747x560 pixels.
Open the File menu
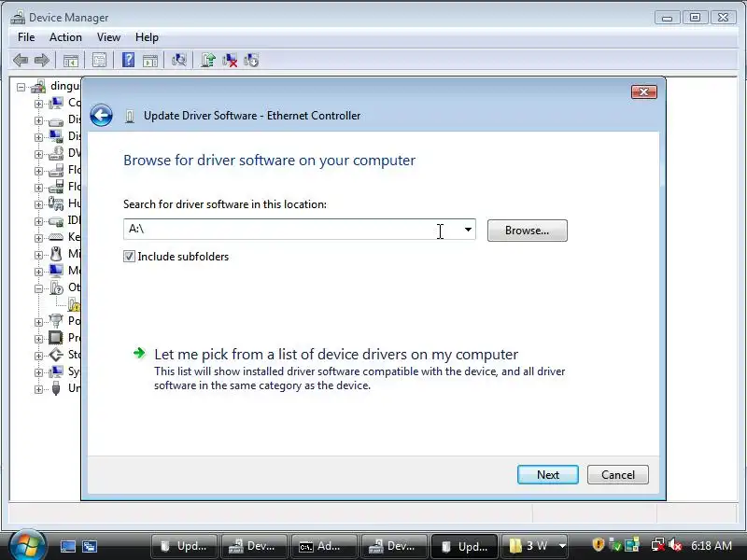point(26,37)
